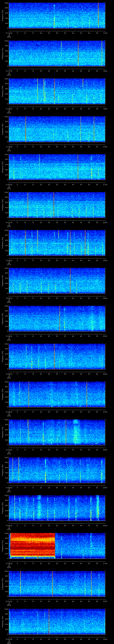The image size is (114, 644).
Task: Click the '10:24:00' start time label
Action: (9, 336)
